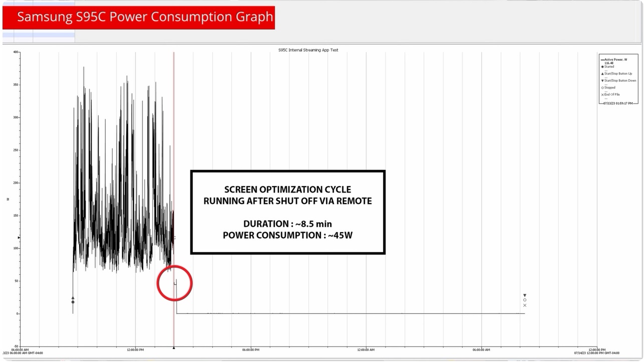Click the cursor triangle handle on the time axis
The image size is (644, 362).
point(174,347)
